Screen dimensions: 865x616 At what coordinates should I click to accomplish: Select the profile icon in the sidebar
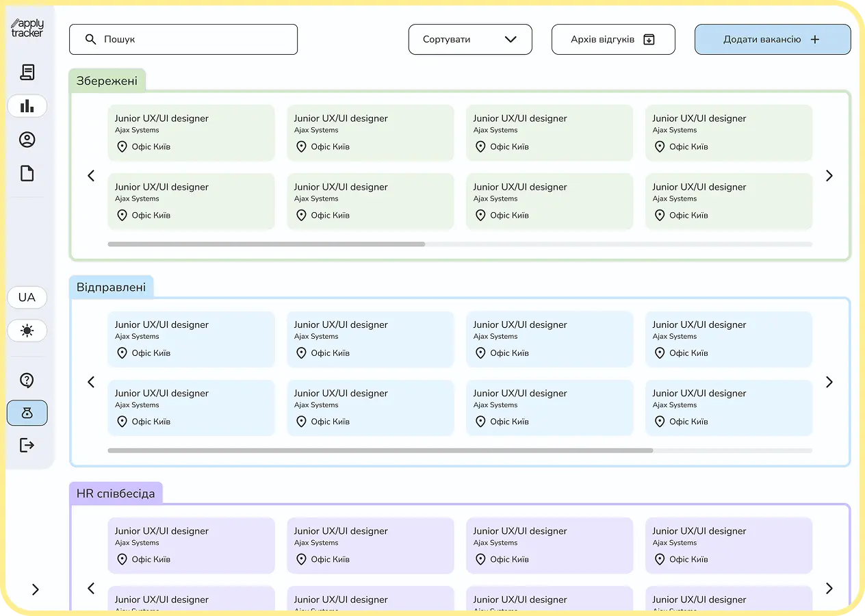click(x=27, y=139)
